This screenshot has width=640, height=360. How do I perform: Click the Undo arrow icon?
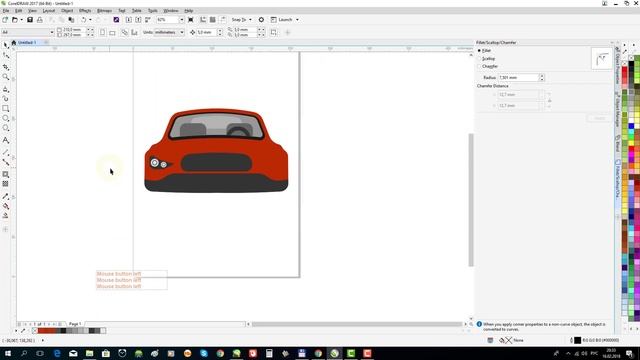(x=84, y=20)
